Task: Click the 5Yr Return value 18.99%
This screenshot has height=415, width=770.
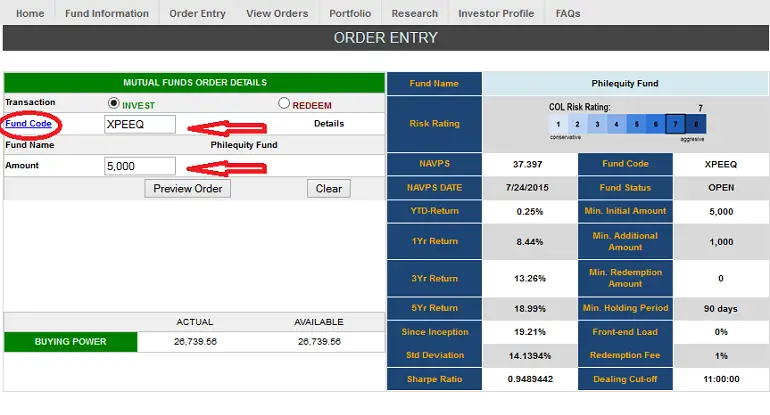Action: click(x=529, y=308)
